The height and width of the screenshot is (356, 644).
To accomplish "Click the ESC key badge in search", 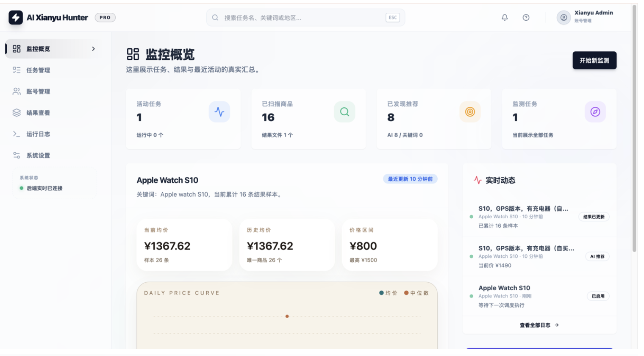I will click(393, 17).
